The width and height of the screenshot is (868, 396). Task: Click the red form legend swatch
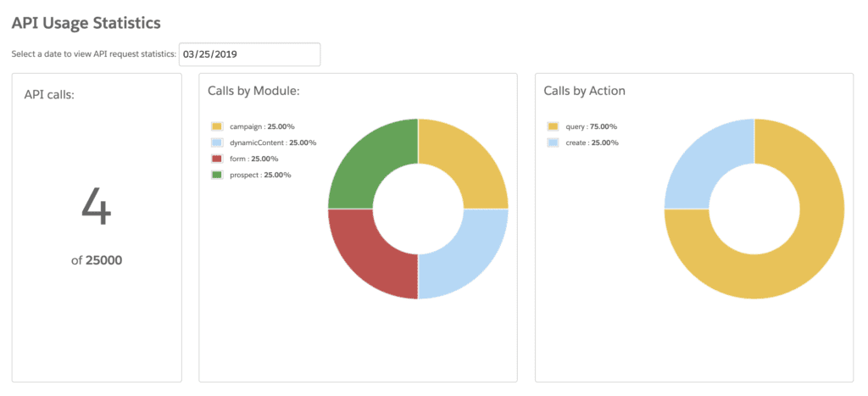pos(216,159)
